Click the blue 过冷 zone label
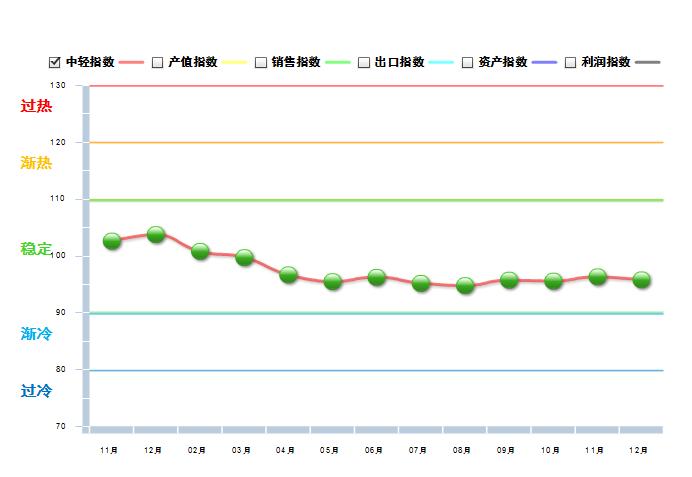Image resolution: width=692 pixels, height=477 pixels. (36, 391)
